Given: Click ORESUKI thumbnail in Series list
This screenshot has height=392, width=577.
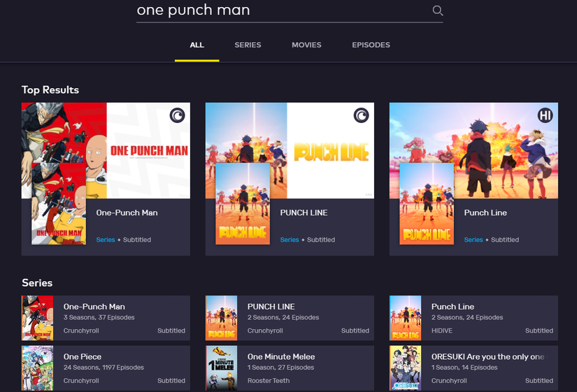Looking at the screenshot, I should 405,368.
